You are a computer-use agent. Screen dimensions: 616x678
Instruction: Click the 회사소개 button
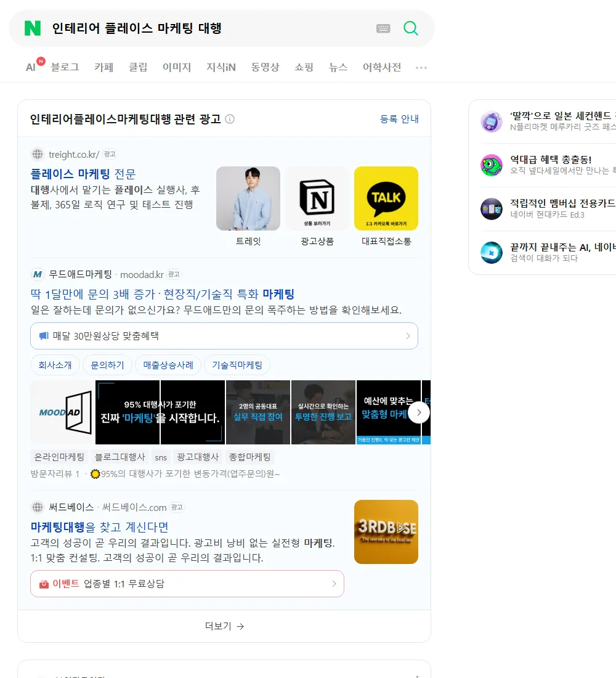55,365
